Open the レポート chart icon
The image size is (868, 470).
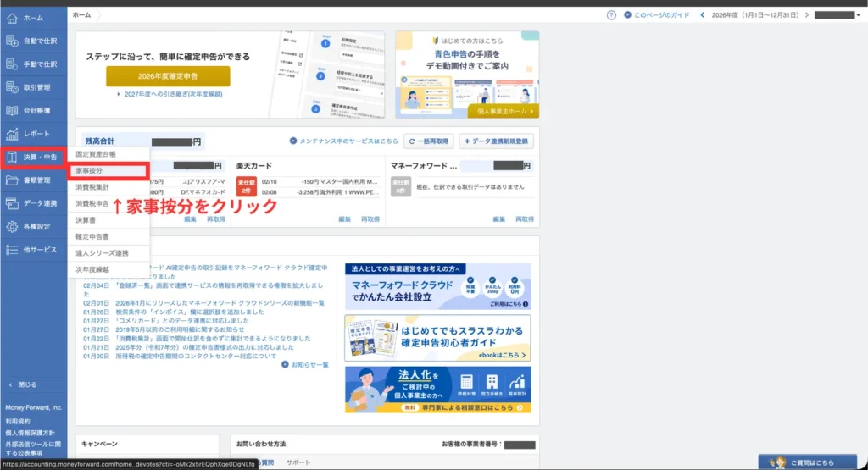pos(12,134)
